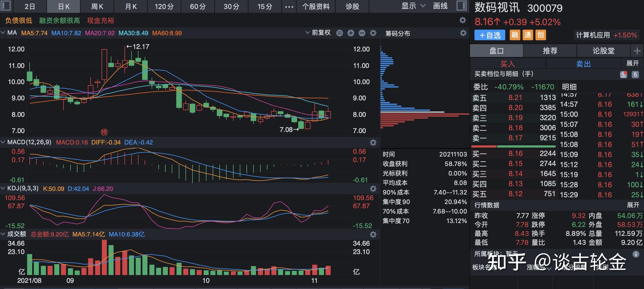The image size is (644, 289).
Task: Select the 论股堂 tab
Action: [603, 51]
